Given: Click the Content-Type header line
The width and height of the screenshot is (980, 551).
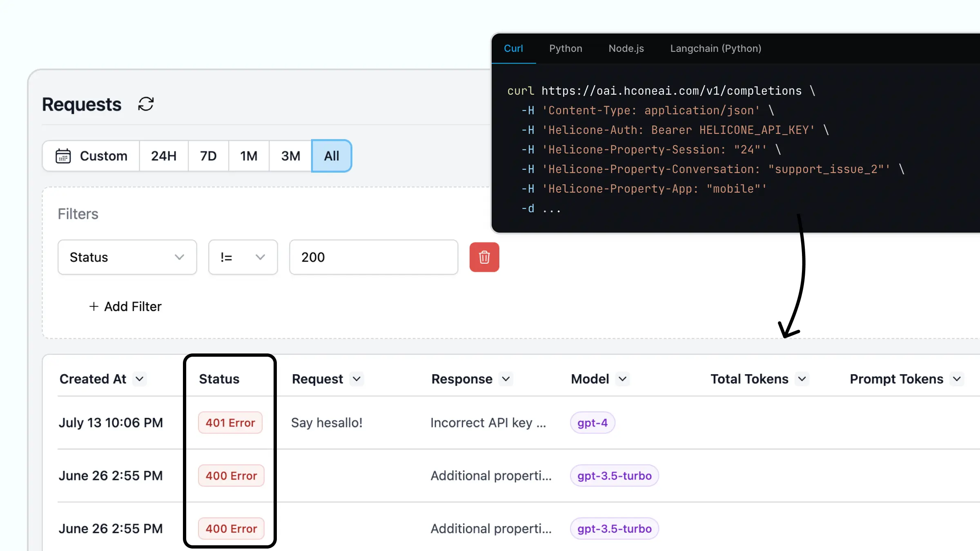Looking at the screenshot, I should tap(648, 110).
